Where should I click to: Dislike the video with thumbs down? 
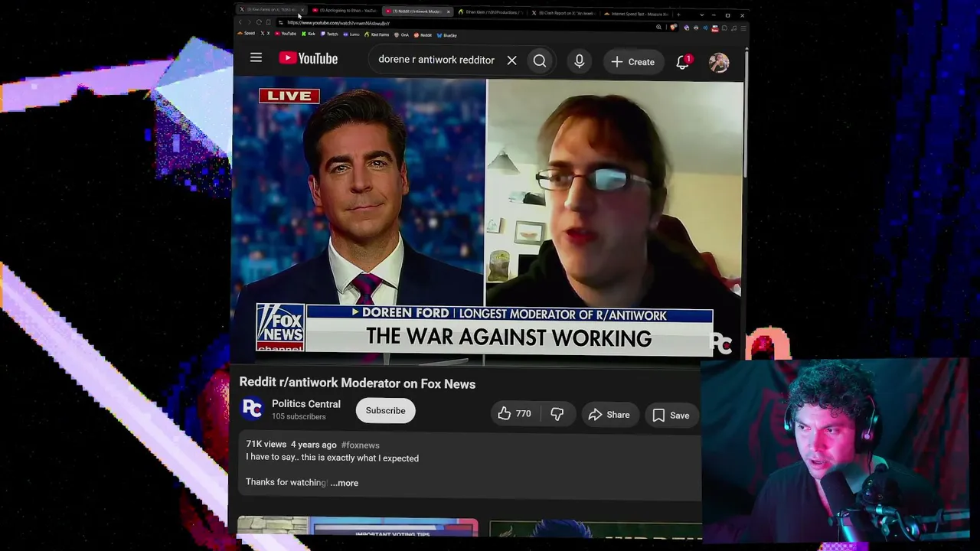[557, 414]
